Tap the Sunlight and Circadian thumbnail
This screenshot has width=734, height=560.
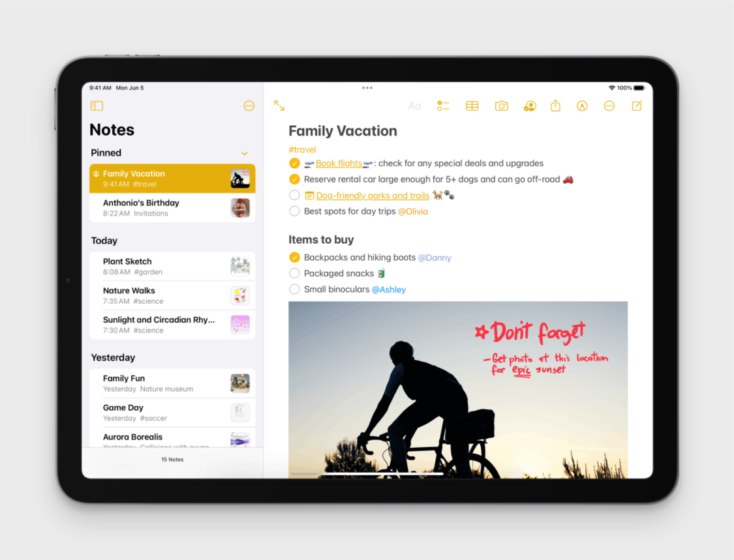[x=240, y=325]
